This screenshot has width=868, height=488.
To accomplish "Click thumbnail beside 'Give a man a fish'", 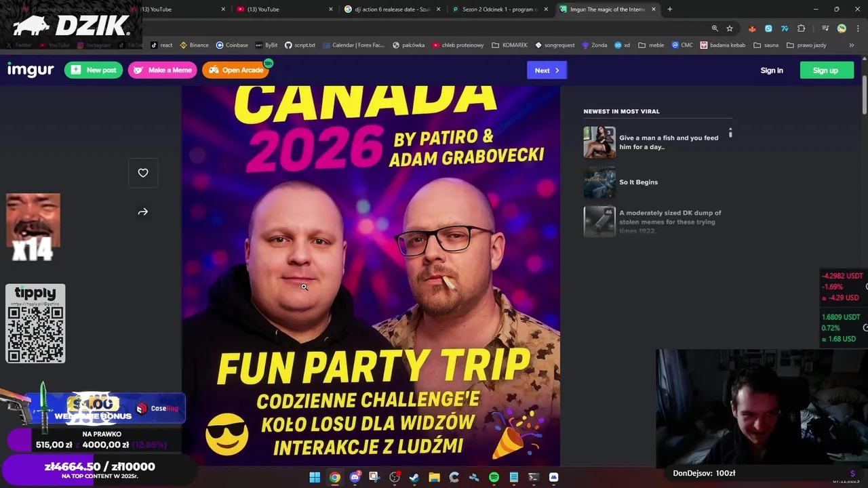I will [599, 142].
